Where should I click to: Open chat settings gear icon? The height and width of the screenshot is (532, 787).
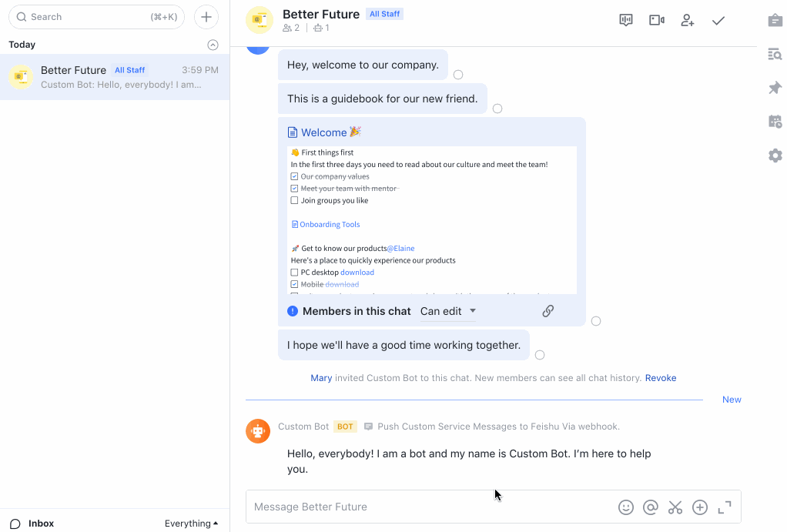pos(775,156)
